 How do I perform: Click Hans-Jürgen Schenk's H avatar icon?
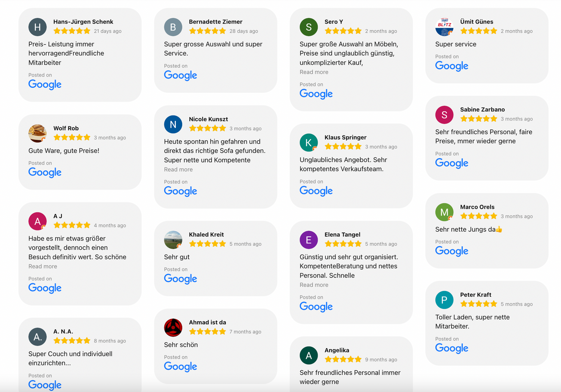tap(37, 27)
